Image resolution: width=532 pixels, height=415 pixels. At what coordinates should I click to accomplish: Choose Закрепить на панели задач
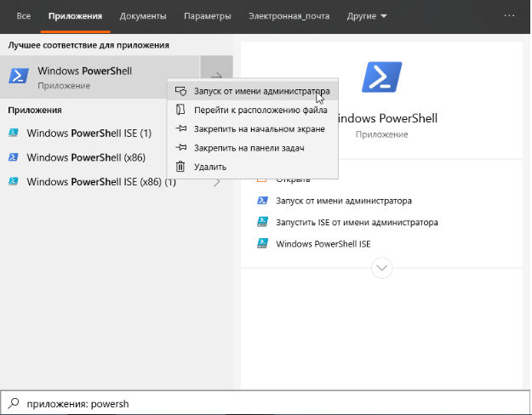[253, 148]
